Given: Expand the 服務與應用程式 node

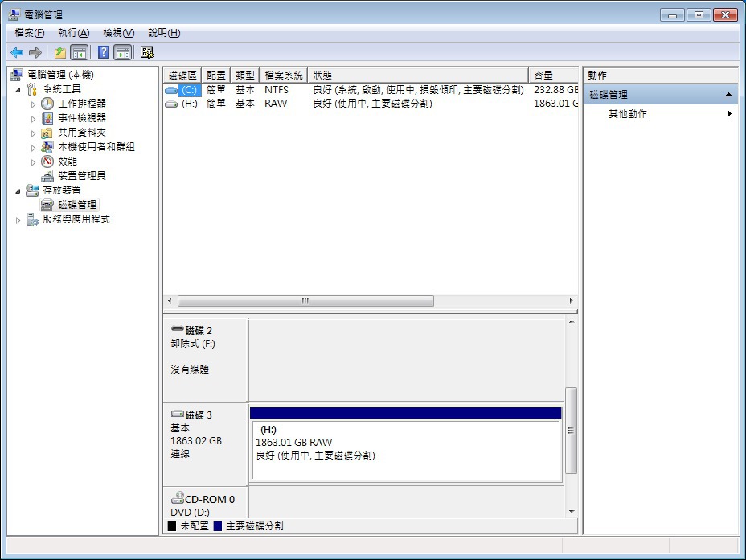Looking at the screenshot, I should tap(18, 220).
